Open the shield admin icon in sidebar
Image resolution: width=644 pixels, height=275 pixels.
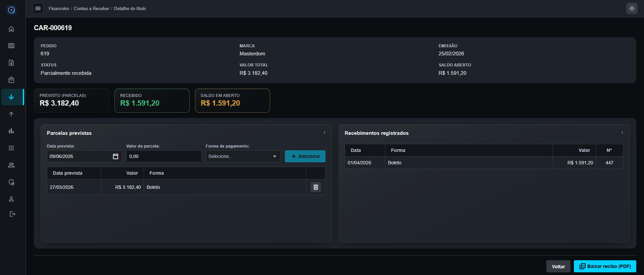(11, 182)
